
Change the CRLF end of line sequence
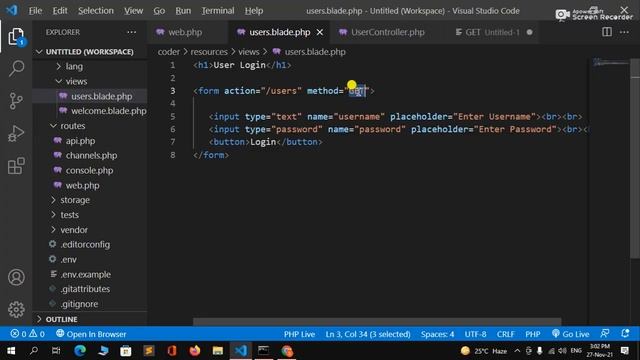(505, 334)
